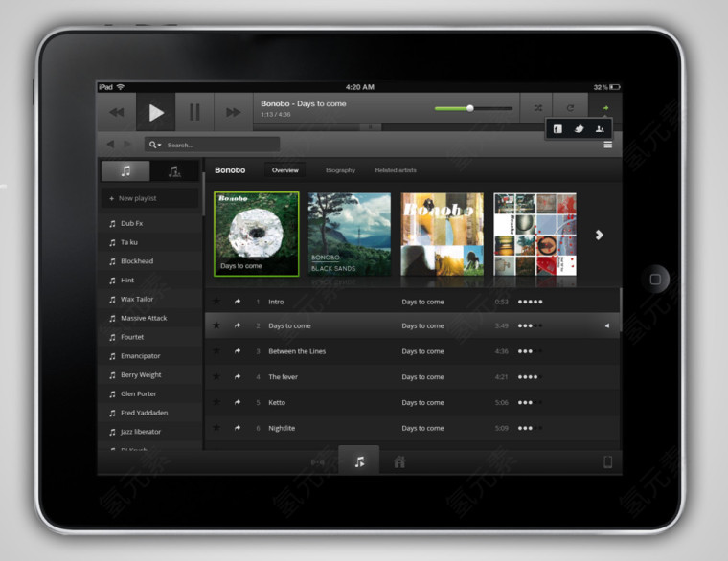Toggle the repeat icon
Screen dimensions: 728x561
click(x=570, y=108)
